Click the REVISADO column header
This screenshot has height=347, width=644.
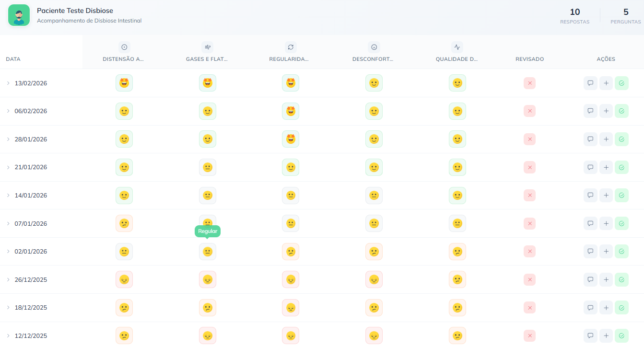pyautogui.click(x=529, y=59)
